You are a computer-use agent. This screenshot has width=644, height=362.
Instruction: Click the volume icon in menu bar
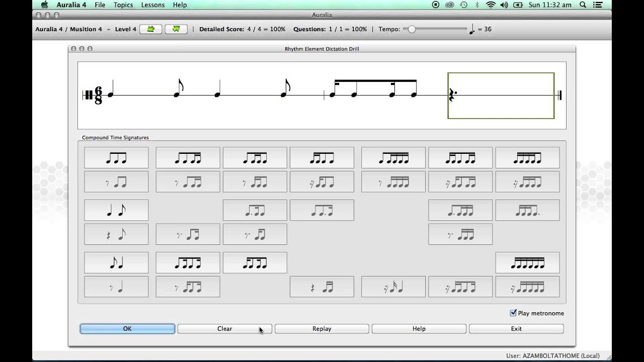coord(504,5)
